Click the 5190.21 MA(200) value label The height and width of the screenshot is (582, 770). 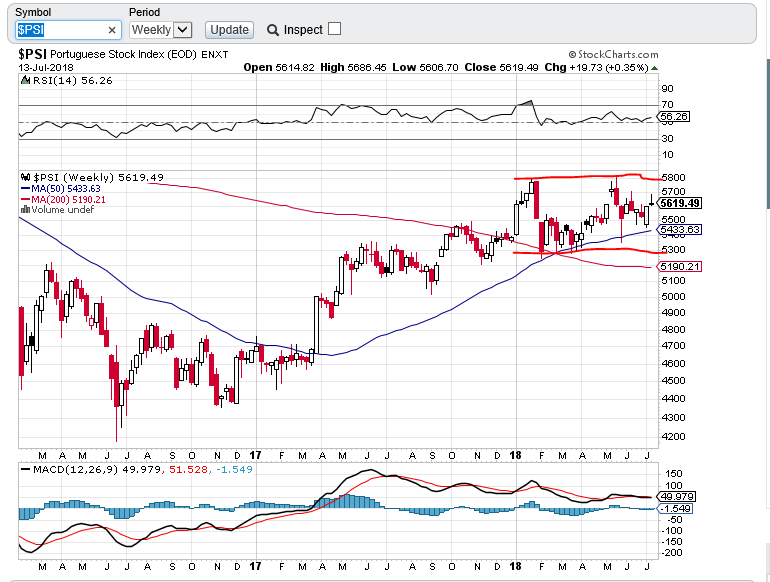click(x=679, y=266)
